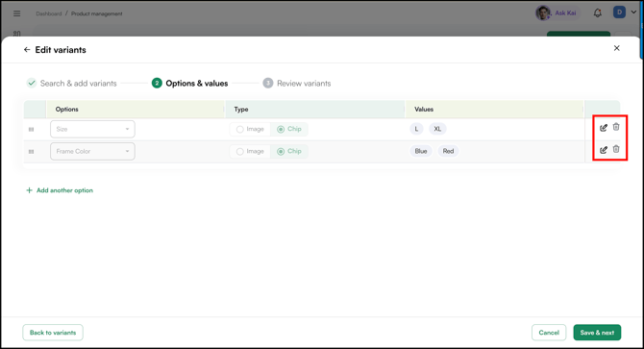This screenshot has width=644, height=349.
Task: Delete the Frame Color option row
Action: [616, 149]
